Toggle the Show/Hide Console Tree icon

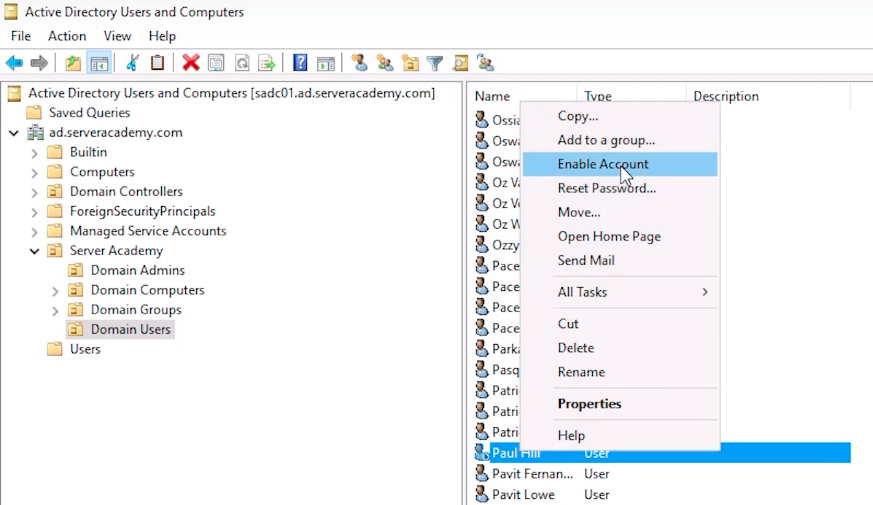(99, 63)
